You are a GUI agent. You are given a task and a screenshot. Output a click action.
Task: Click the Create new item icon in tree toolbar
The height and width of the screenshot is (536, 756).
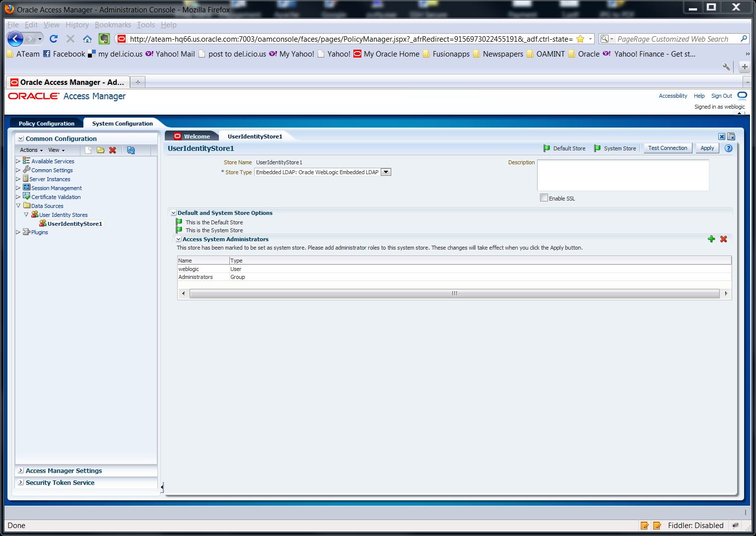88,150
